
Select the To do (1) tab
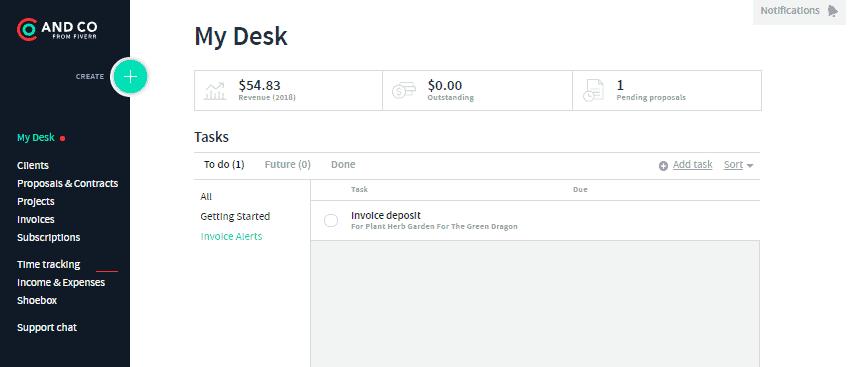pyautogui.click(x=224, y=164)
